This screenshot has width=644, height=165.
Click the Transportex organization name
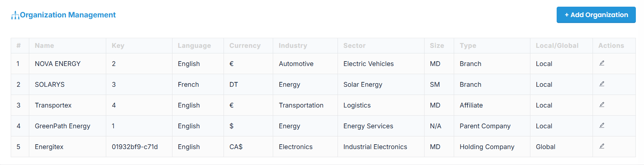click(x=53, y=105)
